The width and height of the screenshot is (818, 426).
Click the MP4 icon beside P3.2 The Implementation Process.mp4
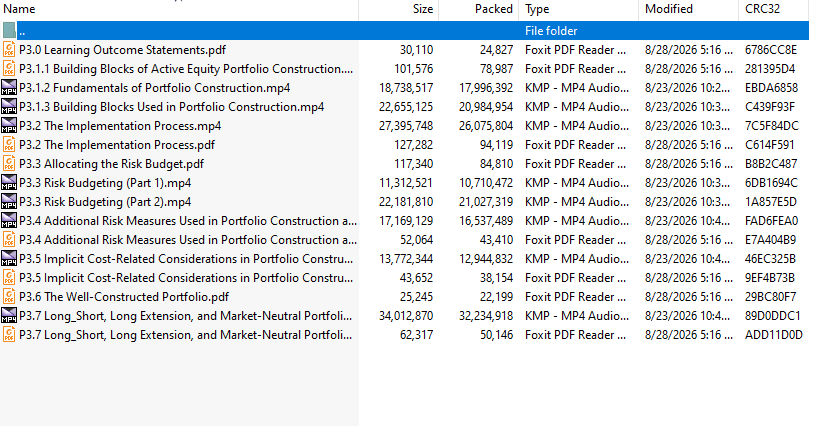coord(9,126)
